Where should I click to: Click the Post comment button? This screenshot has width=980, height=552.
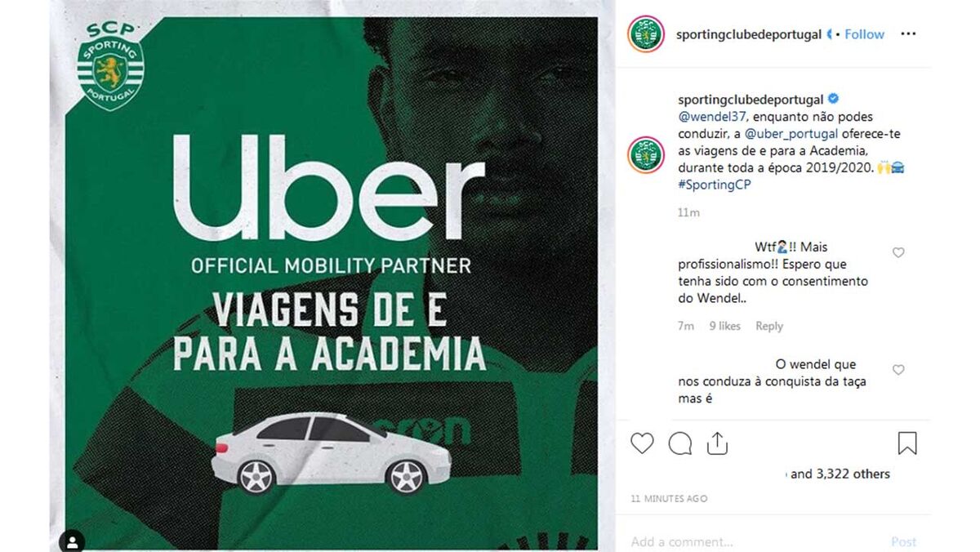(903, 541)
